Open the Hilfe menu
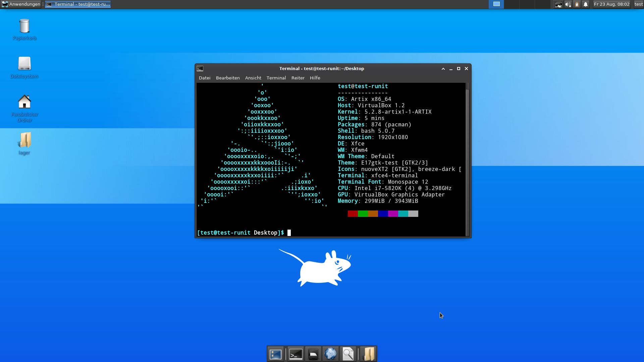The height and width of the screenshot is (362, 644). click(315, 78)
